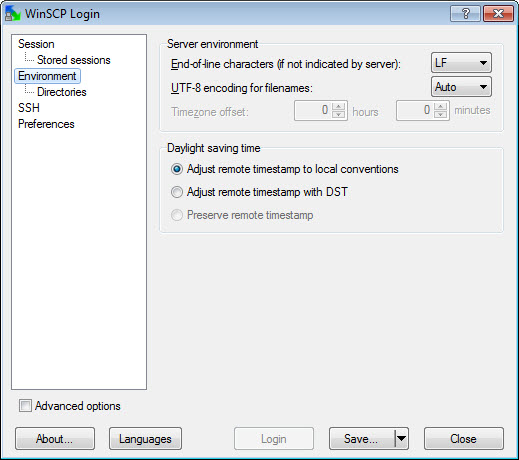The image size is (519, 460).
Task: Click the help question mark button
Action: (465, 14)
